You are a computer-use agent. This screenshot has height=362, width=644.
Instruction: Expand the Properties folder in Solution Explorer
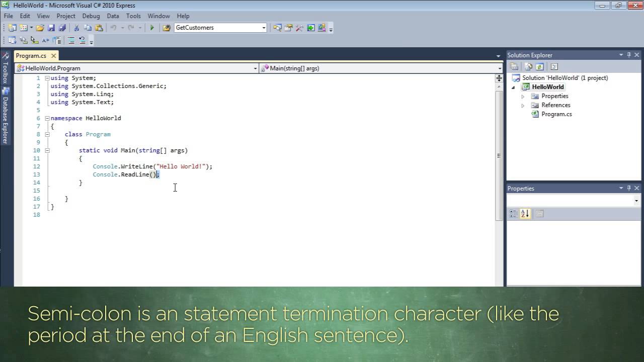pos(523,97)
